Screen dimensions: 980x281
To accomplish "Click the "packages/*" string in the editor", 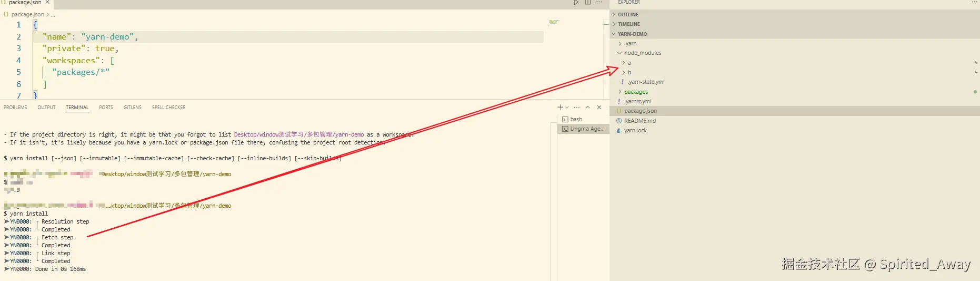I will [x=81, y=72].
